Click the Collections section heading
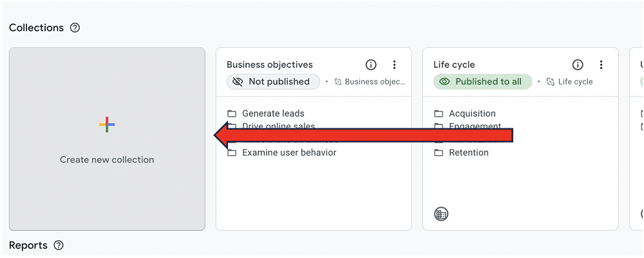 click(x=37, y=28)
